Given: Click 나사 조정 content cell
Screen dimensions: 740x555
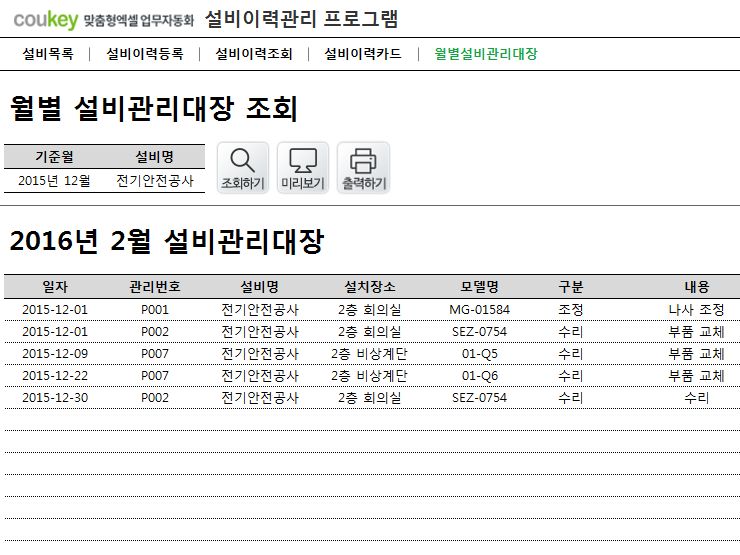Looking at the screenshot, I should 697,310.
